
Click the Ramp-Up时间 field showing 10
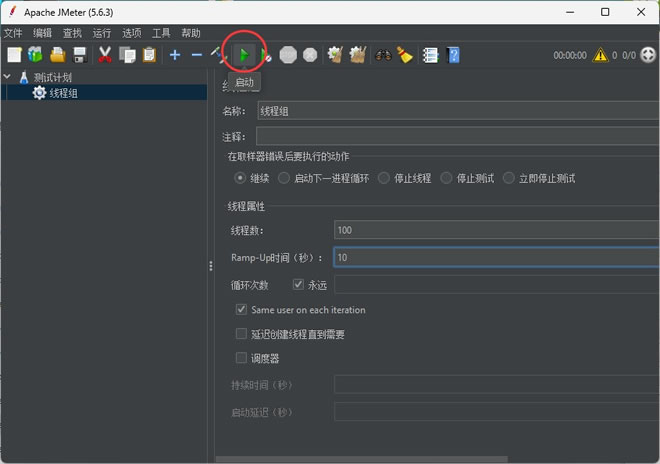point(497,257)
